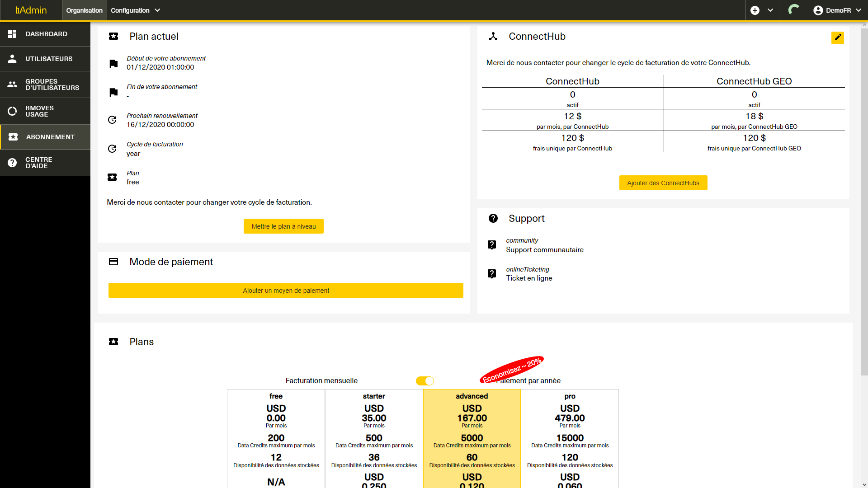
Task: Click the tAdmin logo
Action: point(31,10)
